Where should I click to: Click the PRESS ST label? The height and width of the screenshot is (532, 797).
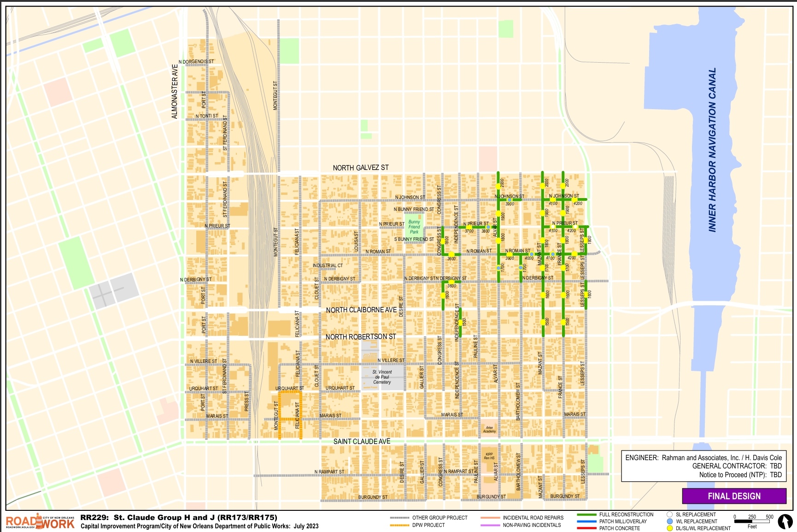[x=246, y=402]
